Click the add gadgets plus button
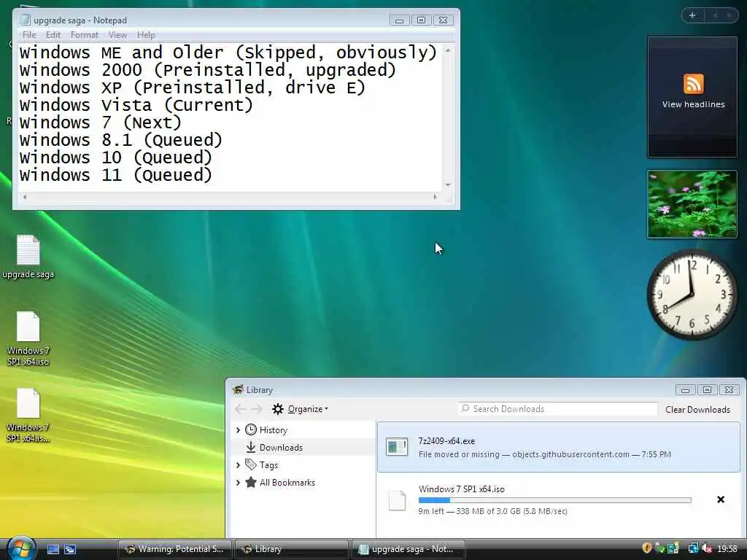This screenshot has width=747, height=560. [692, 15]
